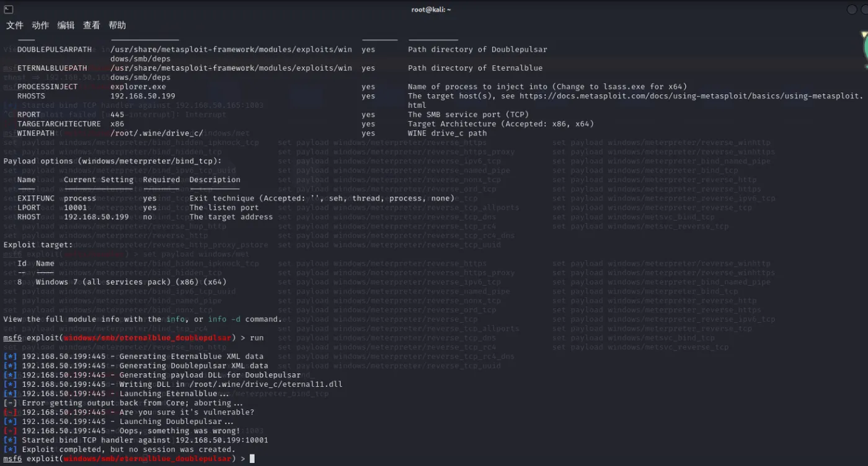Click the RHOSTS option name
868x466 pixels.
coord(31,96)
